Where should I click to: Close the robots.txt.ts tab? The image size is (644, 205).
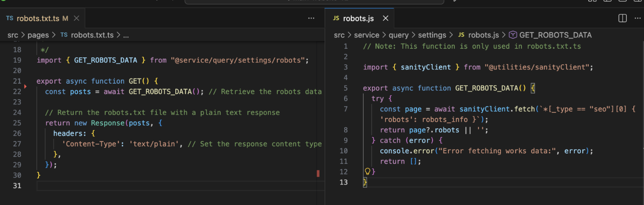(x=76, y=18)
